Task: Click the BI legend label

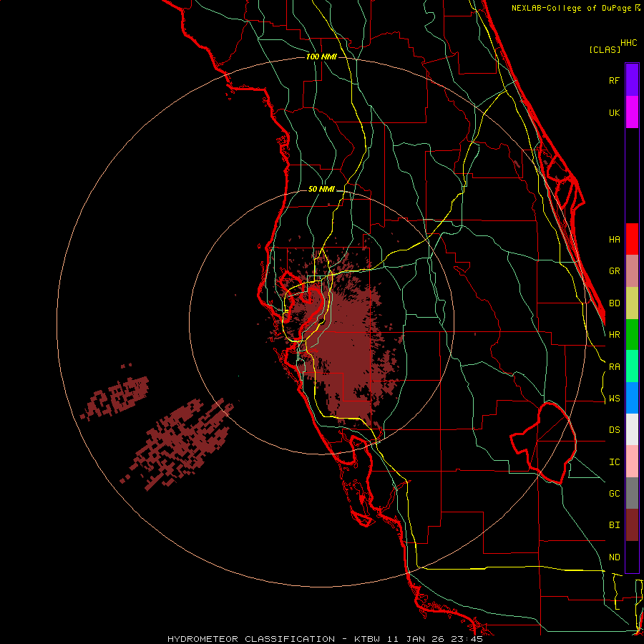Action: pos(614,525)
